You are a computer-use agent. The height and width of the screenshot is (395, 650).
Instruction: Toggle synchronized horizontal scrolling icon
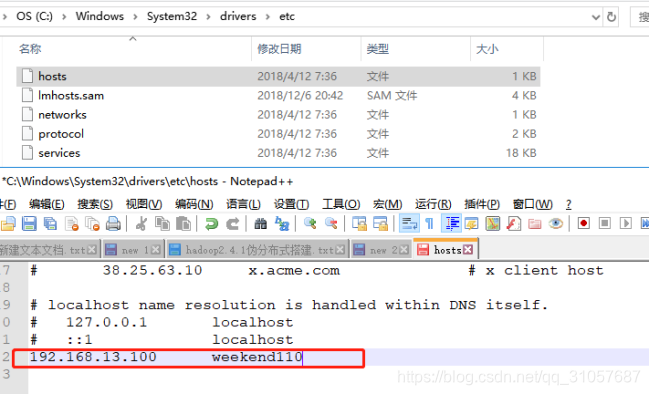380,224
